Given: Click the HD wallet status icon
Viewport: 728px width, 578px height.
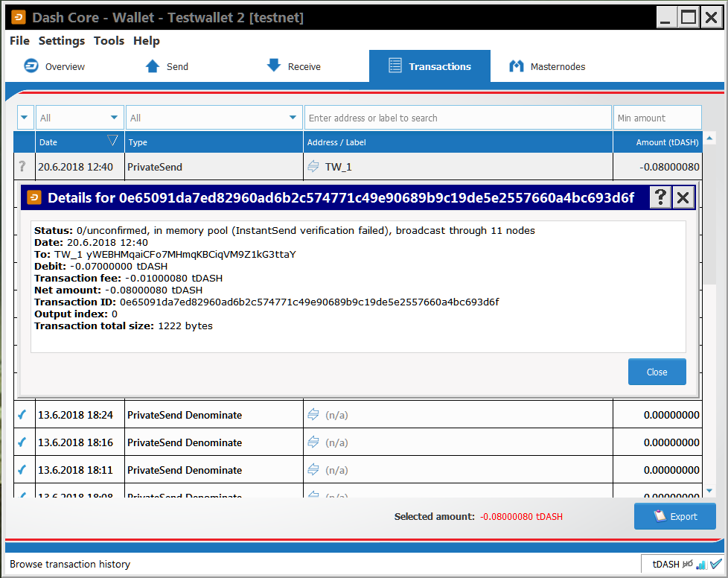Looking at the screenshot, I should (x=688, y=564).
